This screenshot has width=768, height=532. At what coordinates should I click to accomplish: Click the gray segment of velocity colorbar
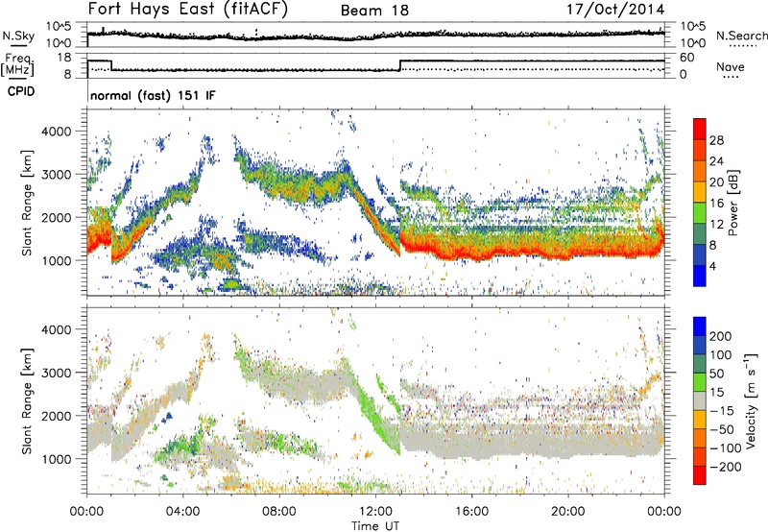700,401
